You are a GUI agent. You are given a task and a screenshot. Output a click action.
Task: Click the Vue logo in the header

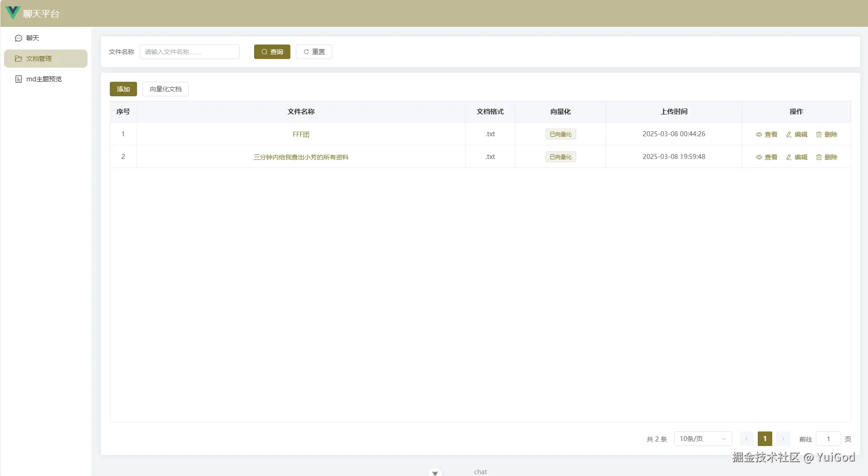[x=13, y=13]
